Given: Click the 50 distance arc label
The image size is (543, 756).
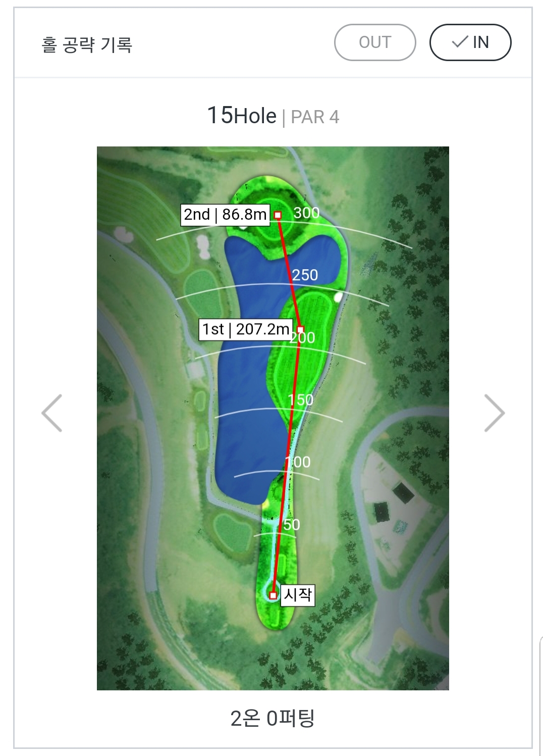Looking at the screenshot, I should (291, 525).
